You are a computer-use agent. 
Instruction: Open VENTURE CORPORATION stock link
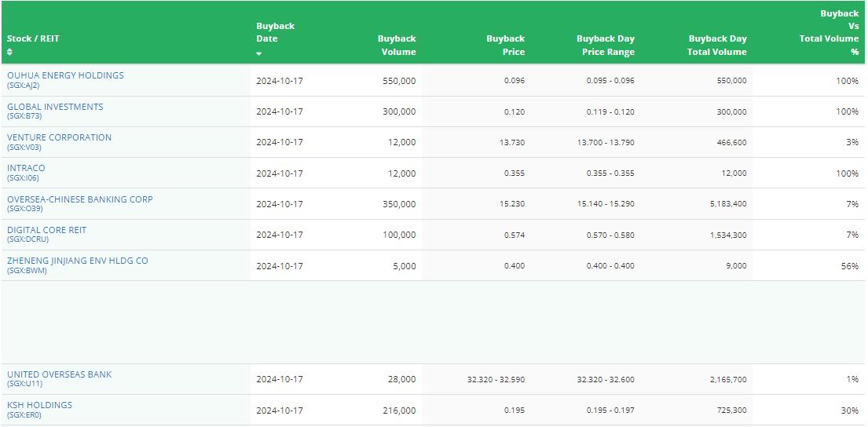click(59, 137)
